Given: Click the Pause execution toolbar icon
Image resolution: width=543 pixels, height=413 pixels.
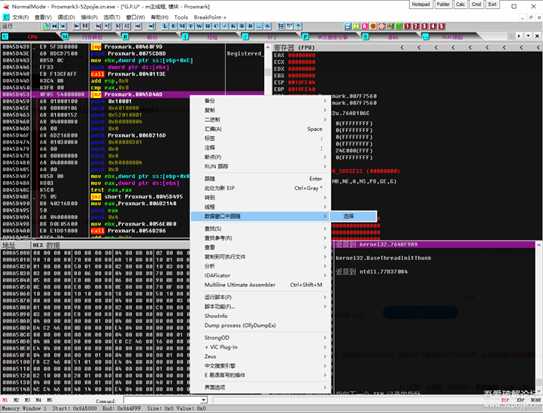Looking at the screenshot, I should (85, 26).
